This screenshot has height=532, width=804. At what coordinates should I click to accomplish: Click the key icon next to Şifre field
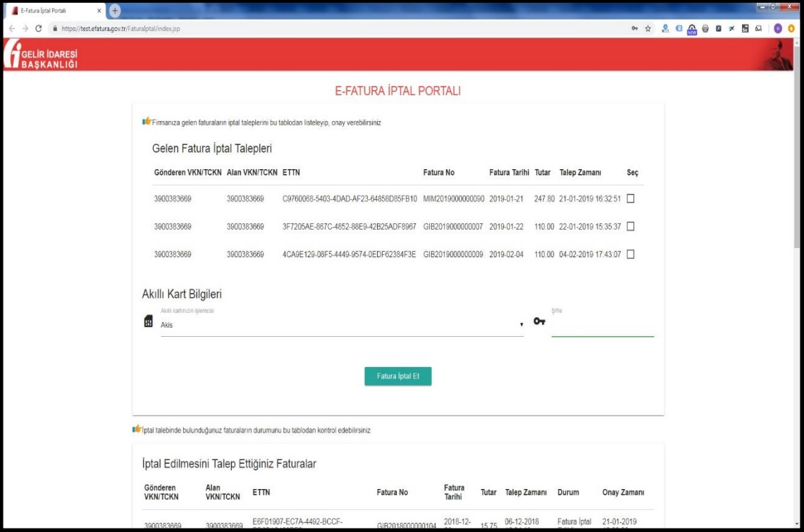(539, 321)
